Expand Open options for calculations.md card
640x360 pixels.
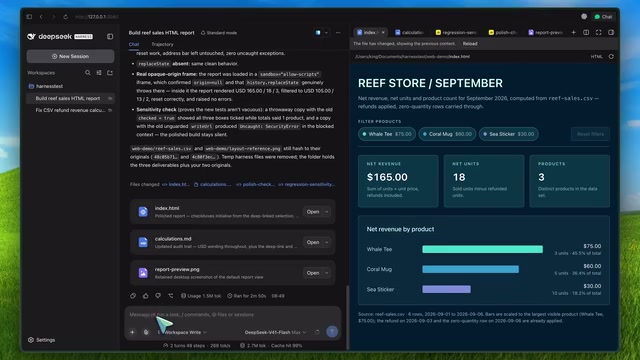tap(327, 242)
